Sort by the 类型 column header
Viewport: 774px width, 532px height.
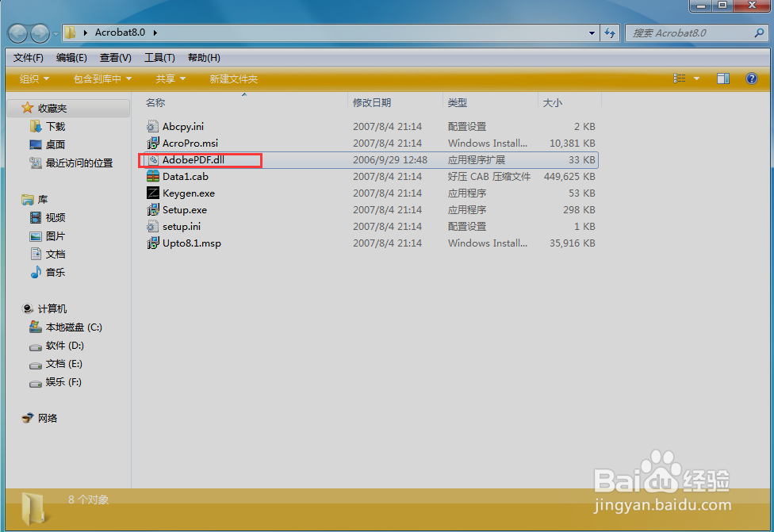tap(457, 102)
